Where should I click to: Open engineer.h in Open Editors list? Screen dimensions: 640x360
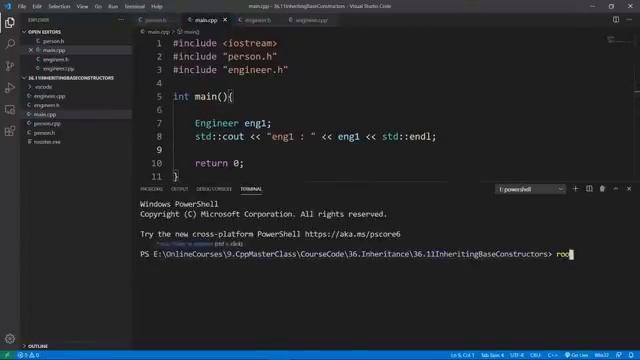[x=56, y=60]
